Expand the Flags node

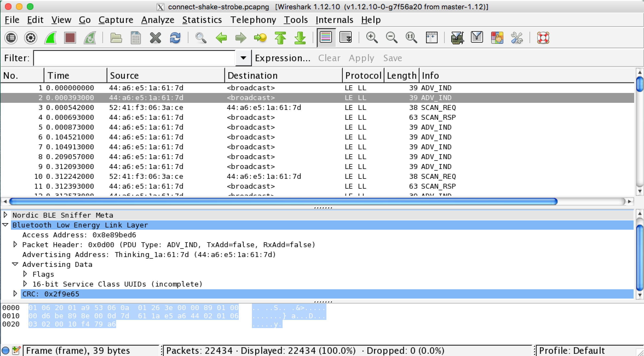(25, 274)
